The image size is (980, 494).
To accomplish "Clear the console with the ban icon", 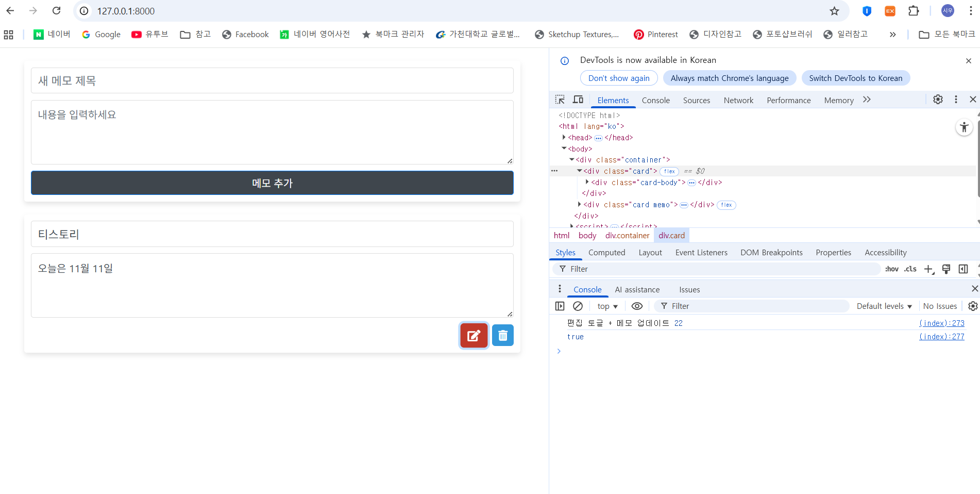I will [578, 306].
